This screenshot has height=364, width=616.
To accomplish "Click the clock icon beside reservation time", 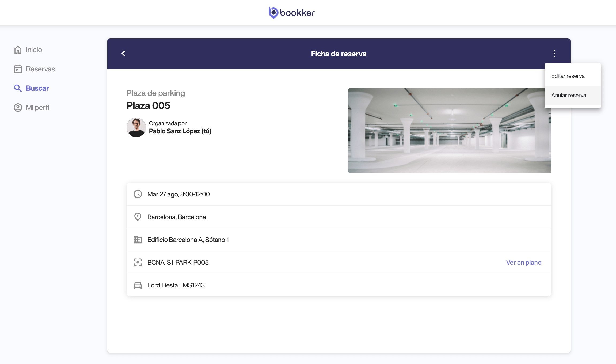I will pyautogui.click(x=138, y=194).
